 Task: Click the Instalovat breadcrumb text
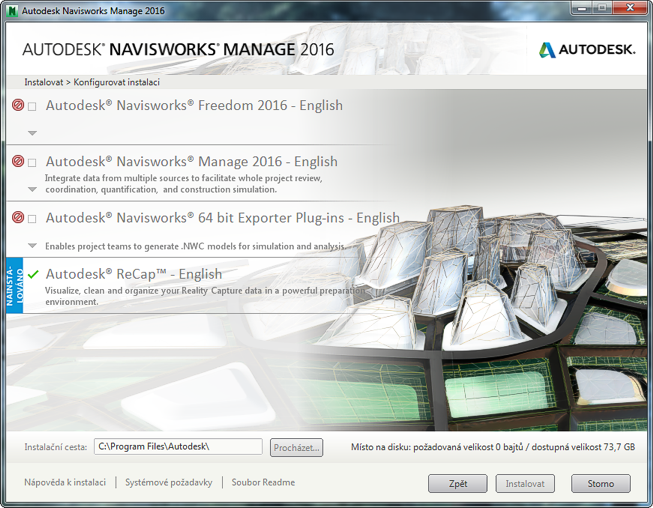44,82
